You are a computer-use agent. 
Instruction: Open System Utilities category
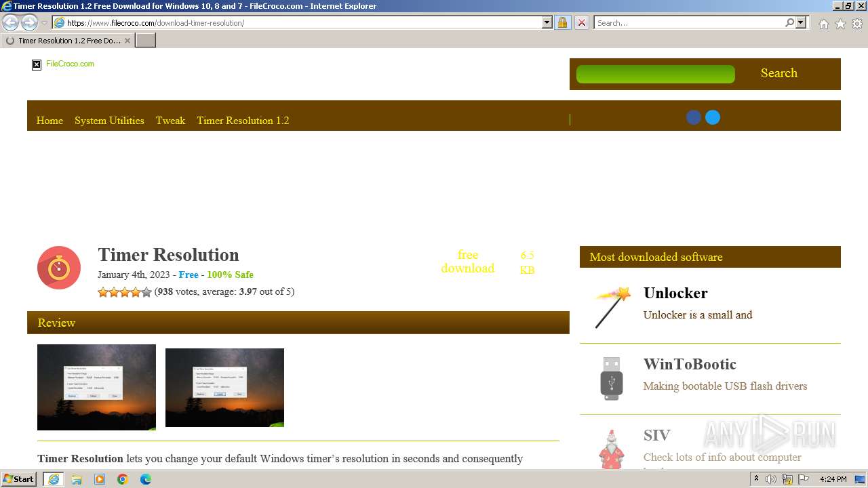click(109, 121)
